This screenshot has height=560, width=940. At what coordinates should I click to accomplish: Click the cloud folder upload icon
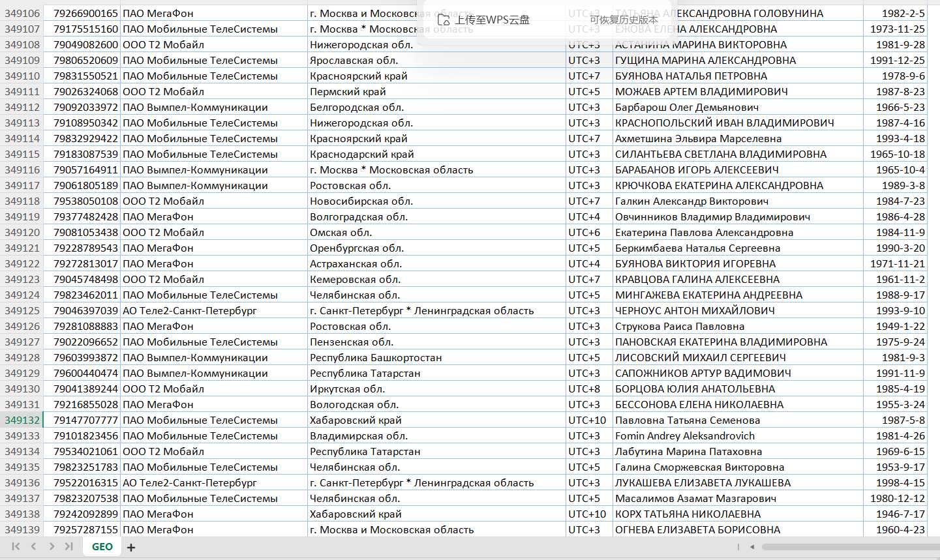(444, 20)
